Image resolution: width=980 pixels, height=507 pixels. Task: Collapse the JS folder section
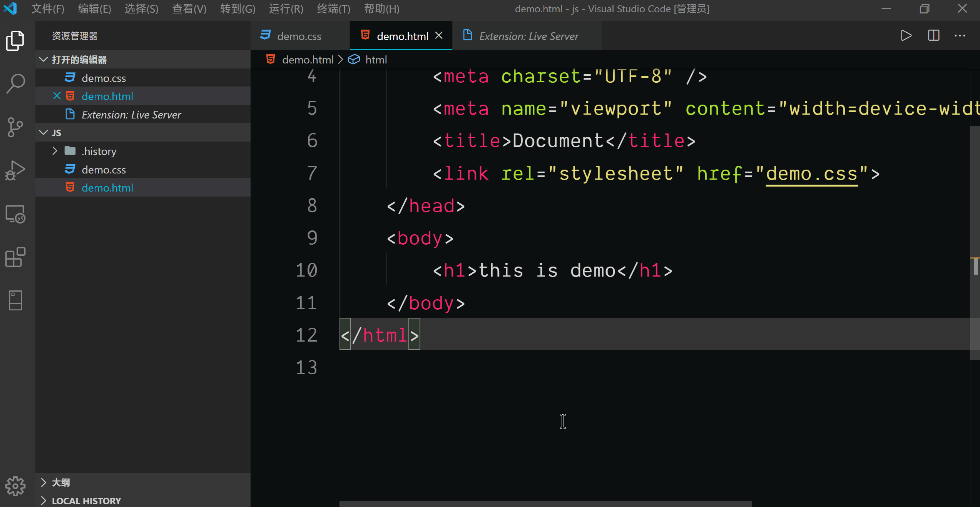pyautogui.click(x=43, y=133)
